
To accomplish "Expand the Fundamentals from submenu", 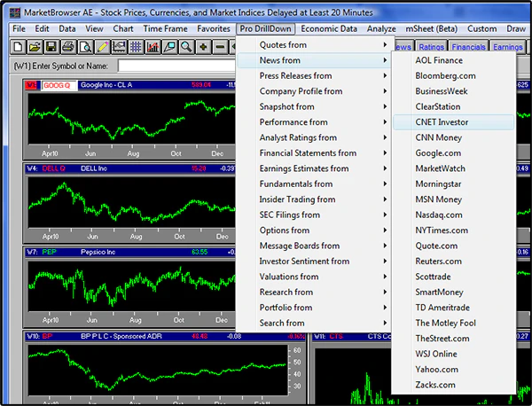I will tap(314, 183).
